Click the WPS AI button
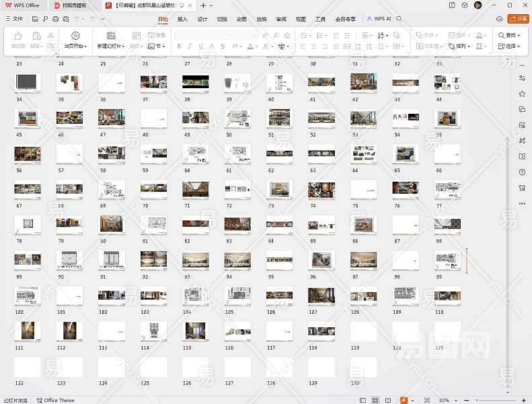The height and width of the screenshot is (404, 532). click(x=379, y=19)
